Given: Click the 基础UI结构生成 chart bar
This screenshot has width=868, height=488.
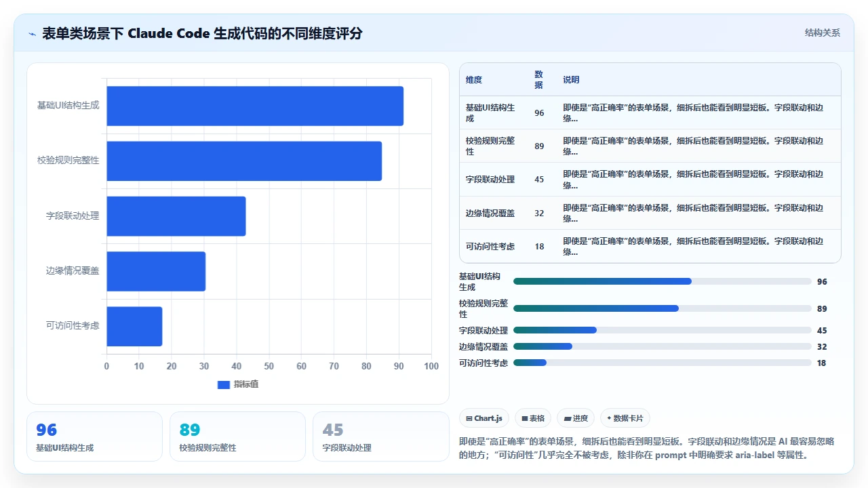Looking at the screenshot, I should [255, 106].
